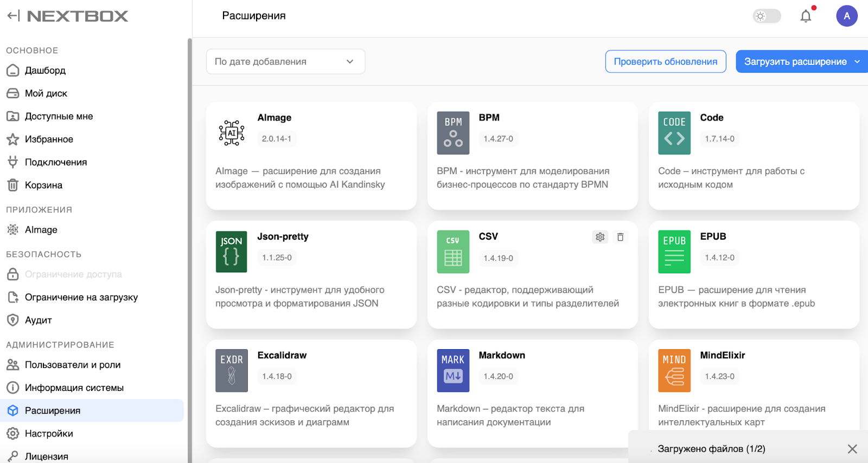Toggle the light/dark theme switch
Screen dimensions: 868x463
[766, 16]
